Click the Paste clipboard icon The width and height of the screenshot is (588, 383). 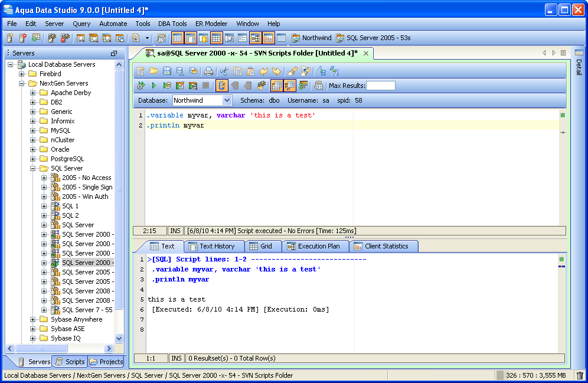pyautogui.click(x=250, y=71)
